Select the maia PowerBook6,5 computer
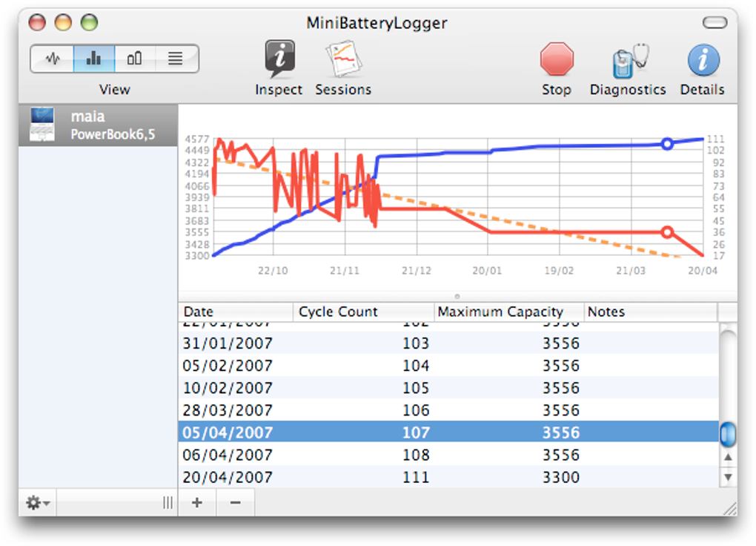This screenshot has width=756, height=546. click(99, 125)
